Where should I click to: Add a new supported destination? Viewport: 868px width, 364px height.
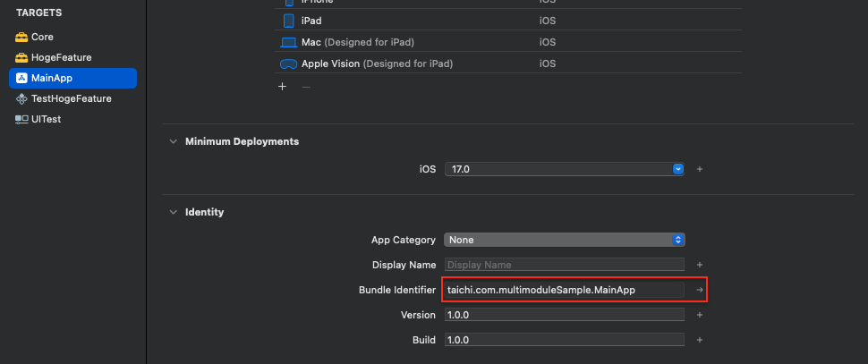tap(282, 86)
